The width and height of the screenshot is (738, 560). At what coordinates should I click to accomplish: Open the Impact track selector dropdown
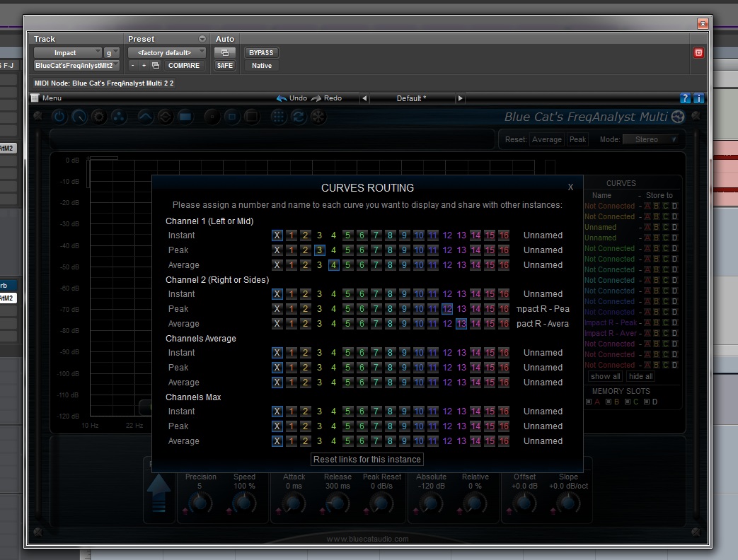point(69,53)
